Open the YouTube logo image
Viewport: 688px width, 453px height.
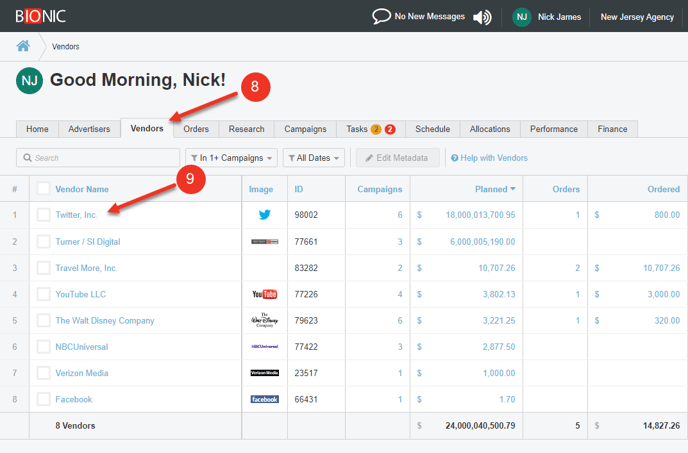click(265, 294)
